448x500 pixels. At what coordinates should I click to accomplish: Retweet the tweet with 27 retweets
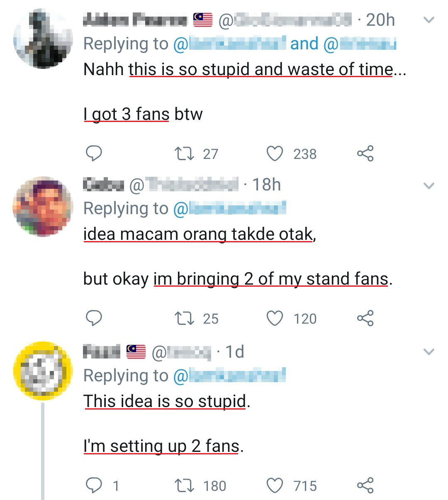(x=184, y=154)
